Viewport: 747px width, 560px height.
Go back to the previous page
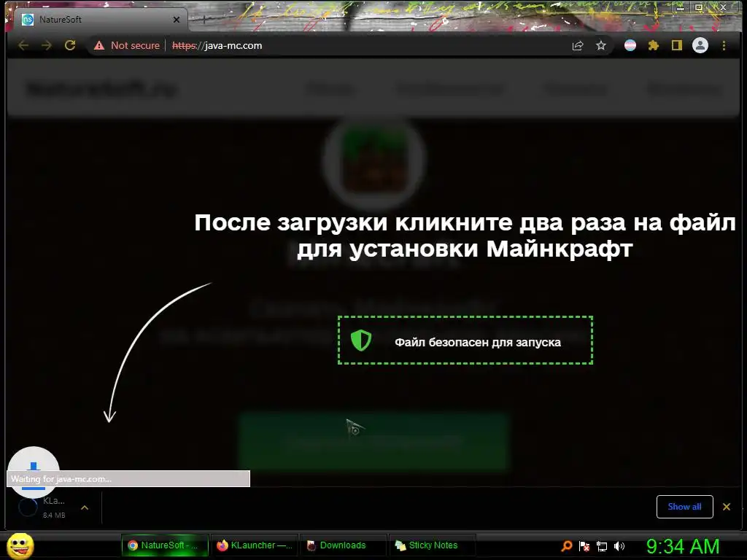pyautogui.click(x=23, y=46)
